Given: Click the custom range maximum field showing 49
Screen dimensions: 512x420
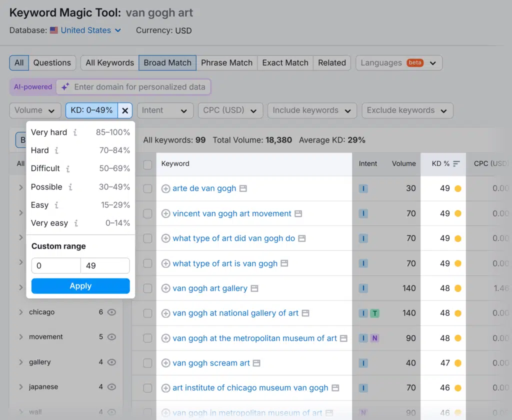Looking at the screenshot, I should 105,265.
